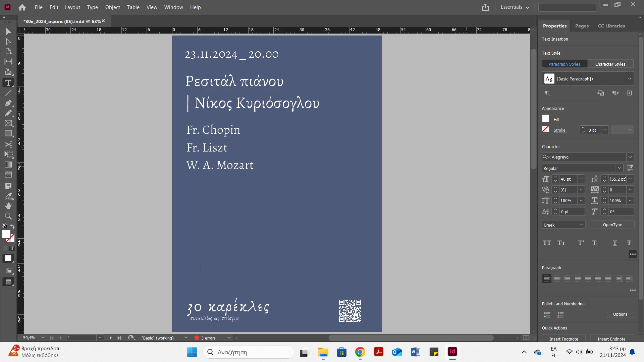Screen dimensions: 644x362
Task: Select the Pen tool
Action: [x=8, y=103]
